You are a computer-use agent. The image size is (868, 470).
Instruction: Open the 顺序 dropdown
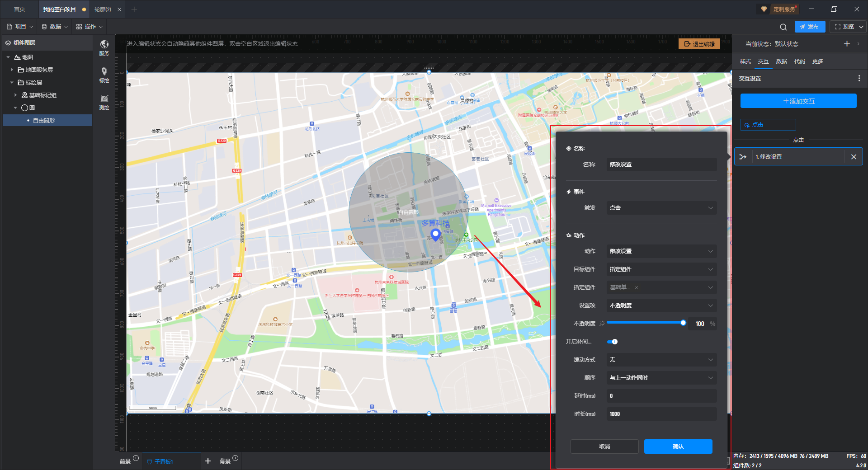[661, 378]
